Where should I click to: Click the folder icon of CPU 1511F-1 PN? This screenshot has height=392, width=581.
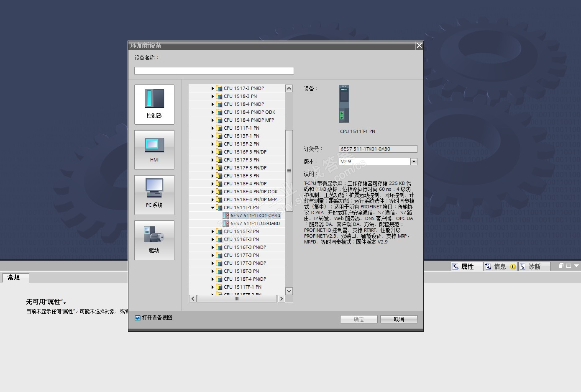(219, 128)
